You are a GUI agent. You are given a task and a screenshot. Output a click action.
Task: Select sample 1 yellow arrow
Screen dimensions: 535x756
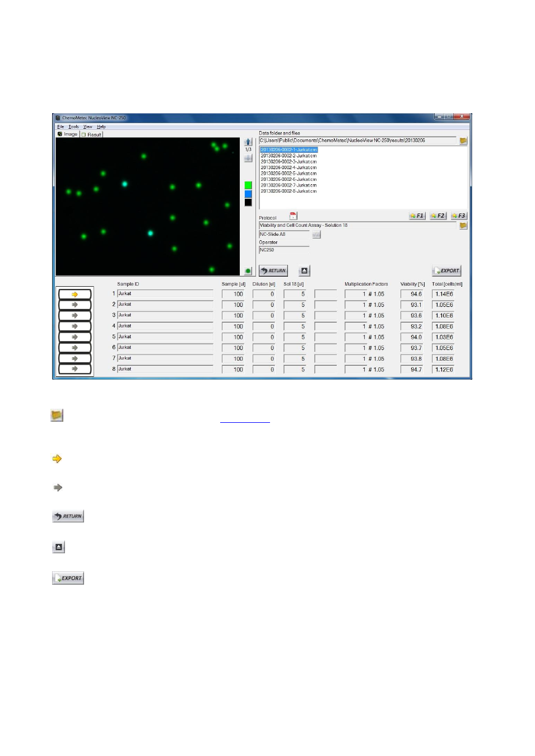point(75,294)
